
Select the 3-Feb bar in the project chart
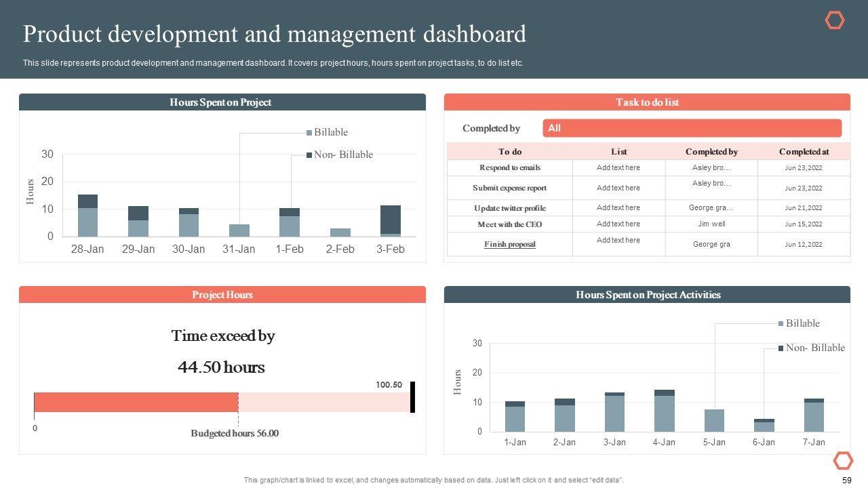[x=391, y=220]
